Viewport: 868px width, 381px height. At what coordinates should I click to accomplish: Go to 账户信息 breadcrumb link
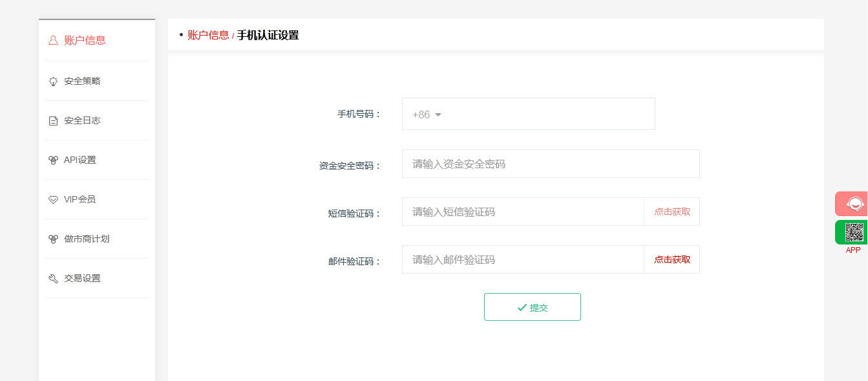point(208,35)
